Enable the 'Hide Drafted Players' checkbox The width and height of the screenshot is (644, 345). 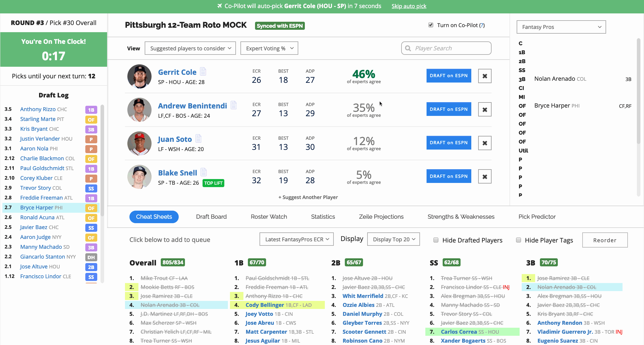point(436,240)
